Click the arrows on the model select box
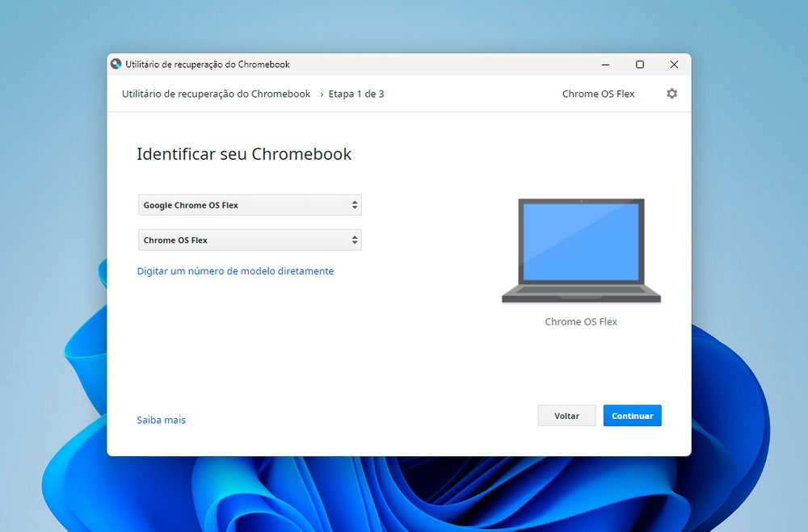This screenshot has width=808, height=532. (x=354, y=240)
